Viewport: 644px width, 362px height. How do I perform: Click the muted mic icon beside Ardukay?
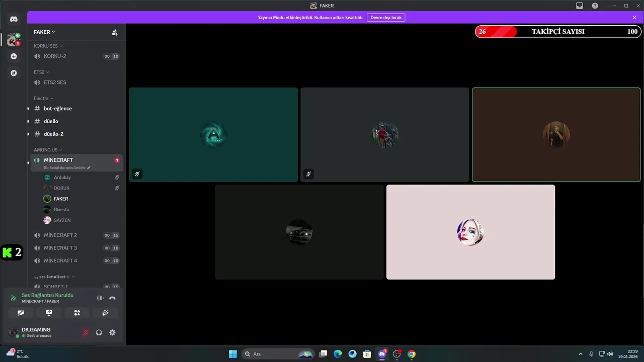click(117, 177)
